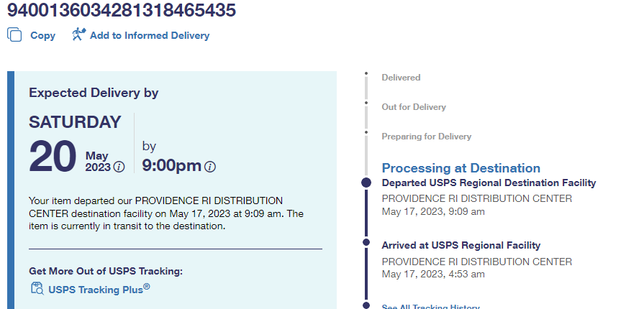The image size is (644, 309).
Task: Click the tracking number 9400136034281318465435
Action: pyautogui.click(x=122, y=10)
